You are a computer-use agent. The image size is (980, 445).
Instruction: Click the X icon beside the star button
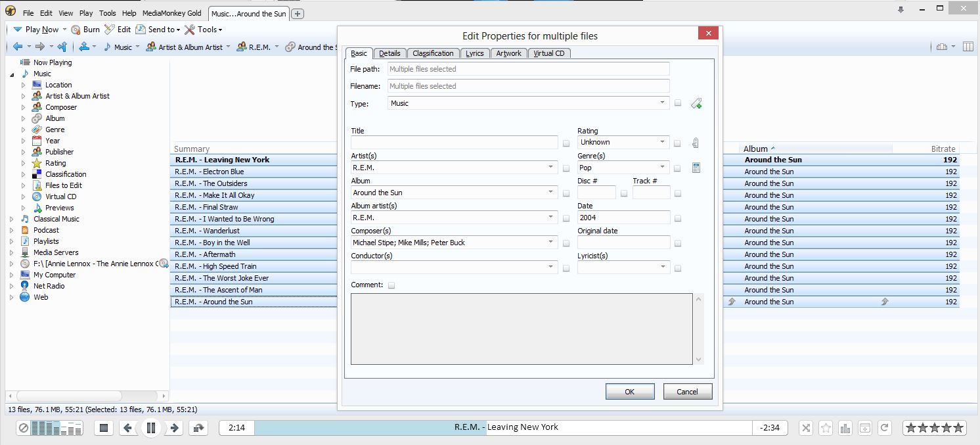[x=806, y=428]
